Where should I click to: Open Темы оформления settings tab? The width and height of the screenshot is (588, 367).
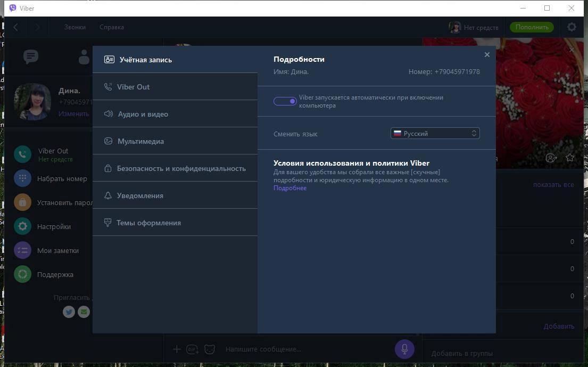(x=175, y=223)
